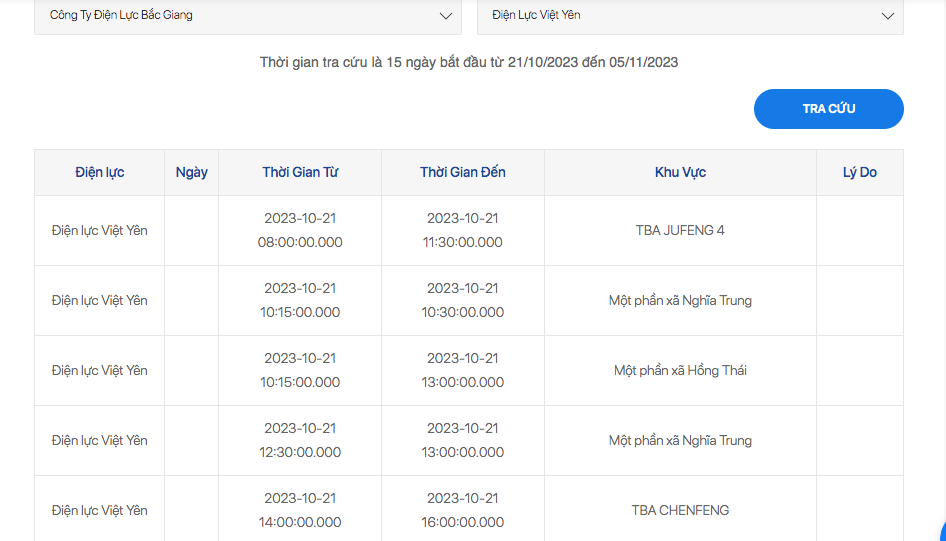Click end time 11:30:00.000 cell
946x541 pixels.
pos(463,230)
